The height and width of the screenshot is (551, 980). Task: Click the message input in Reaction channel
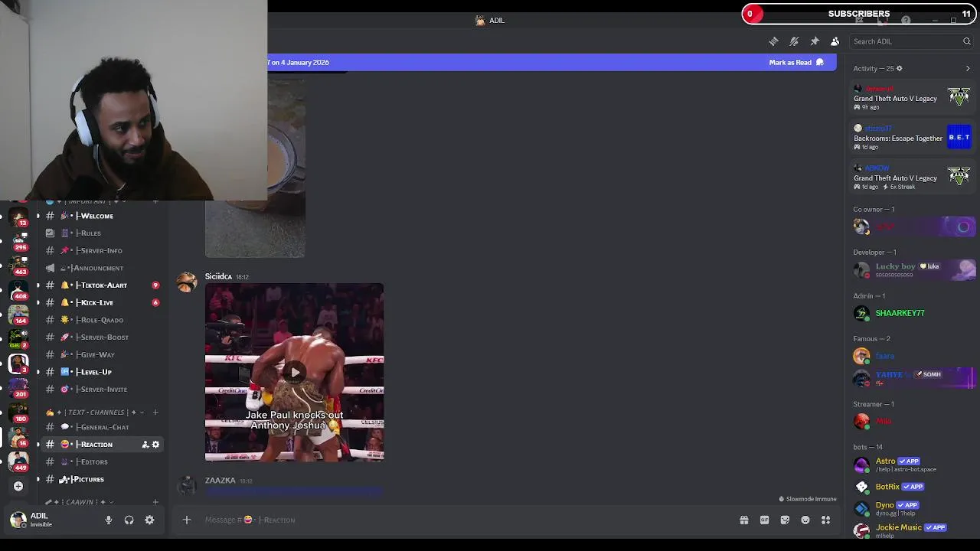[x=467, y=520]
